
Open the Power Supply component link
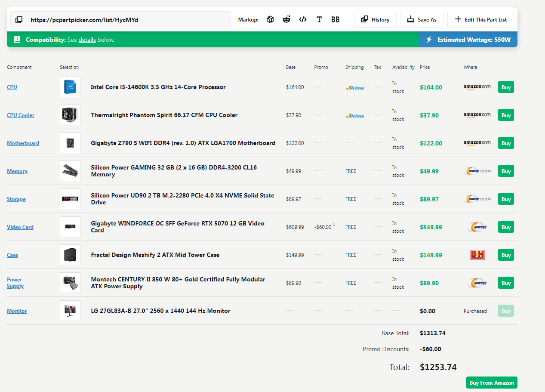click(x=15, y=283)
